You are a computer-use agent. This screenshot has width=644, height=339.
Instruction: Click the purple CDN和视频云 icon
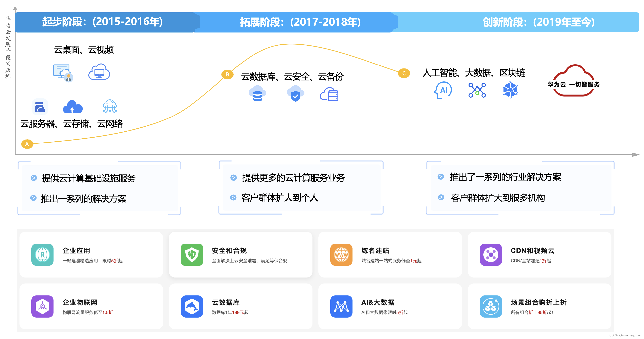click(x=491, y=255)
